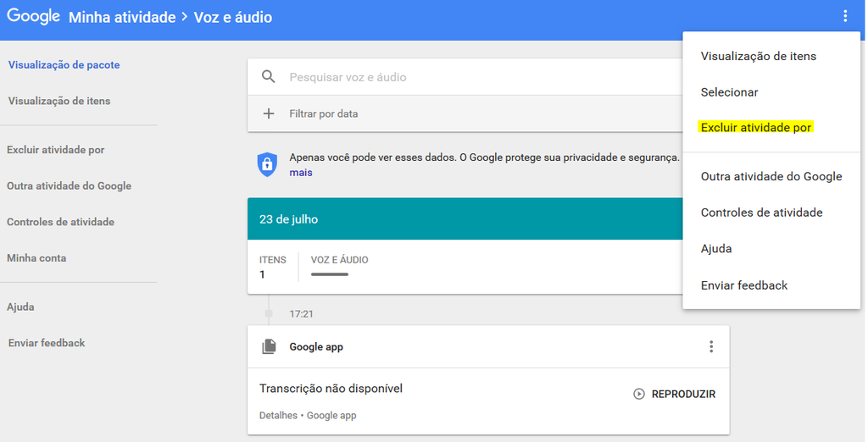
Task: Click the VOZ E ÁUDIO summary label
Action: click(339, 260)
